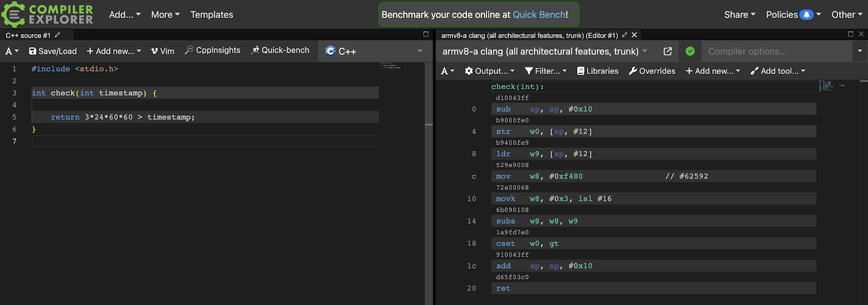
Task: Focus the Compiler options input field
Action: coord(777,52)
